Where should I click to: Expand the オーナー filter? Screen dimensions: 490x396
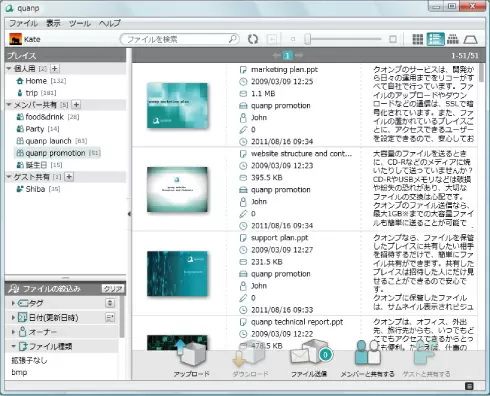click(13, 332)
